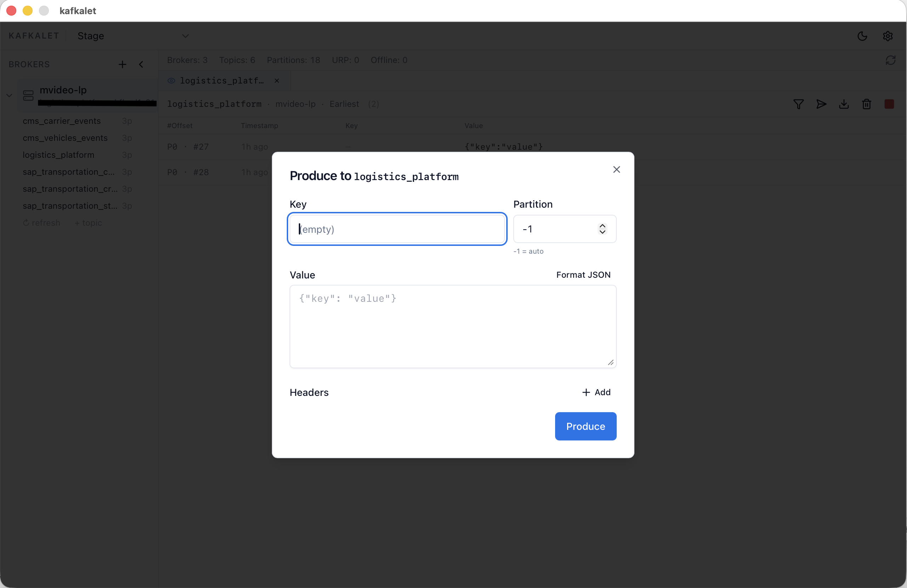907x588 pixels.
Task: Close the logistics_platf… tab
Action: tap(277, 81)
